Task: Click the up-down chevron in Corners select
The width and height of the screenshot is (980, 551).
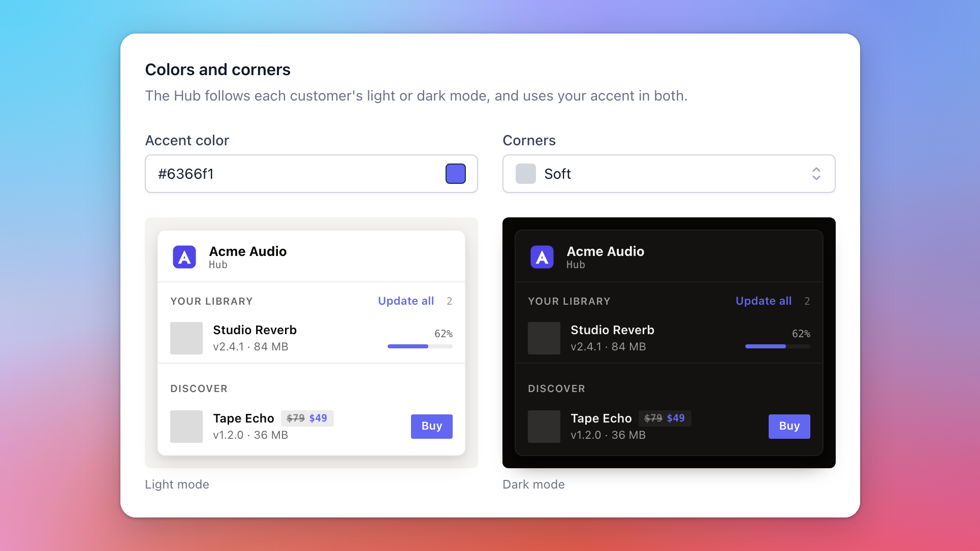Action: (x=816, y=174)
